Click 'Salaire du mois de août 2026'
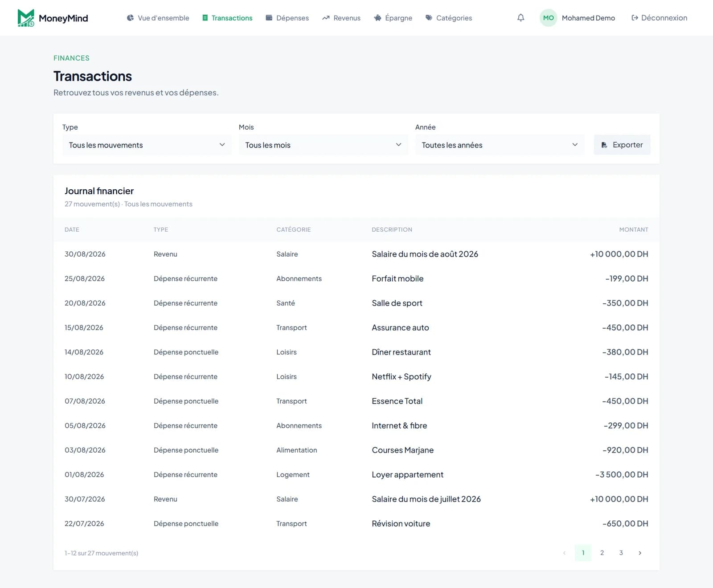 [425, 254]
